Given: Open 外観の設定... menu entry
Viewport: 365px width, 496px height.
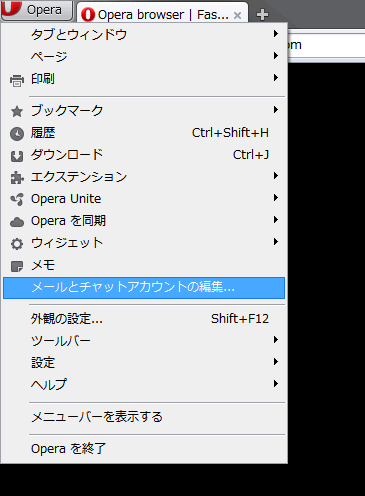Looking at the screenshot, I should [144, 319].
